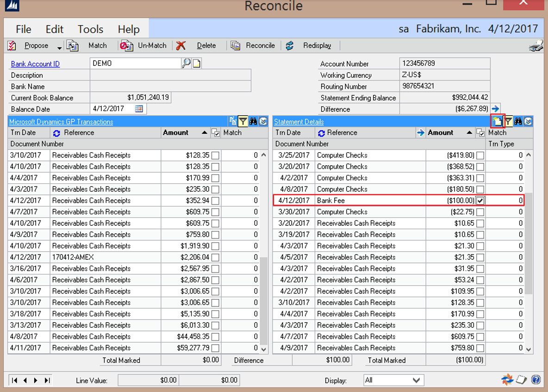Click the first record navigation button

pos(15,380)
